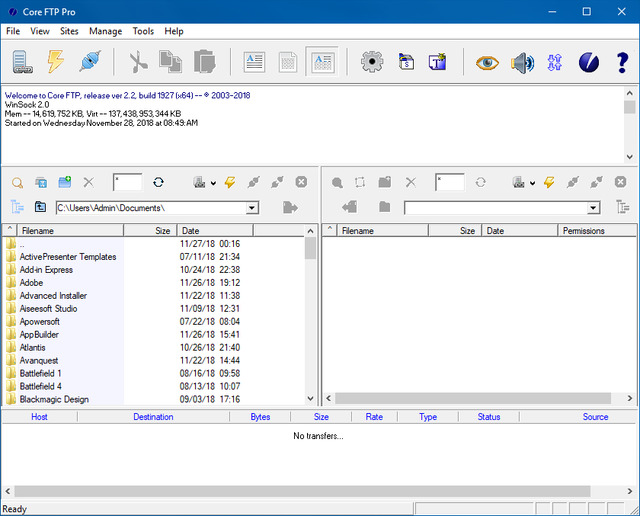This screenshot has width=640, height=516.
Task: Toggle the local directory tree view icon
Action: coord(17,207)
